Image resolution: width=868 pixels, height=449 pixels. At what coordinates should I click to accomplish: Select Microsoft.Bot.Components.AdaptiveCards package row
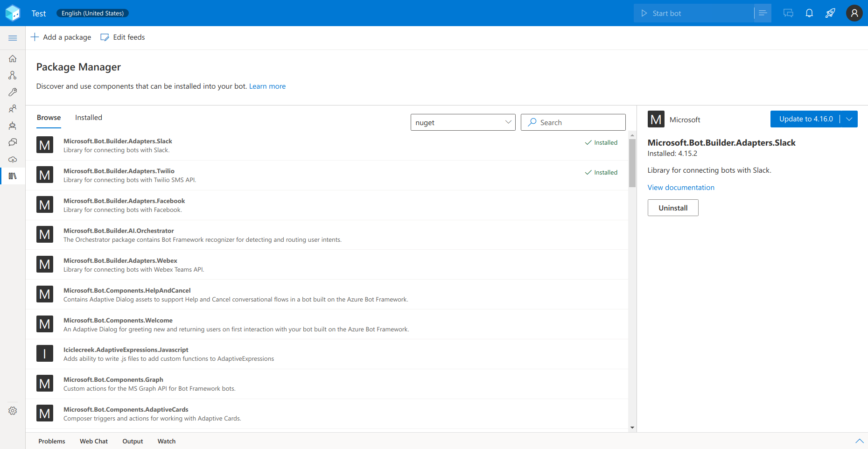pos(327,414)
